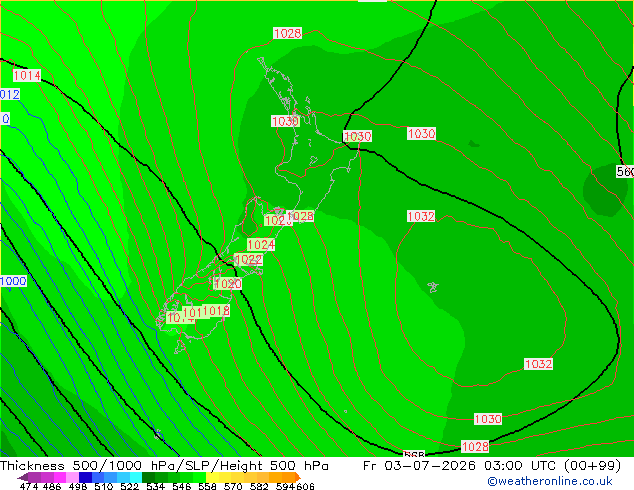Click the legend value 474
This screenshot has width=634, height=490.
click(x=29, y=486)
